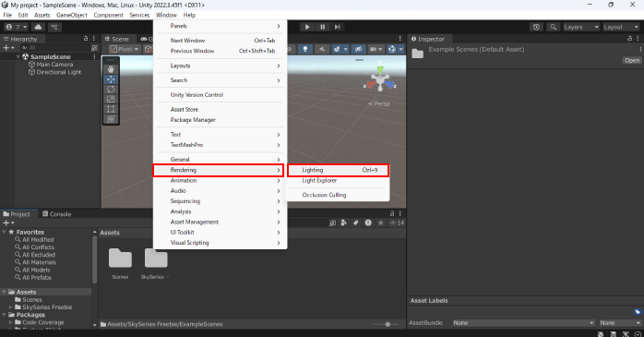This screenshot has width=644, height=337.
Task: Switch to the Console tab
Action: (56, 213)
